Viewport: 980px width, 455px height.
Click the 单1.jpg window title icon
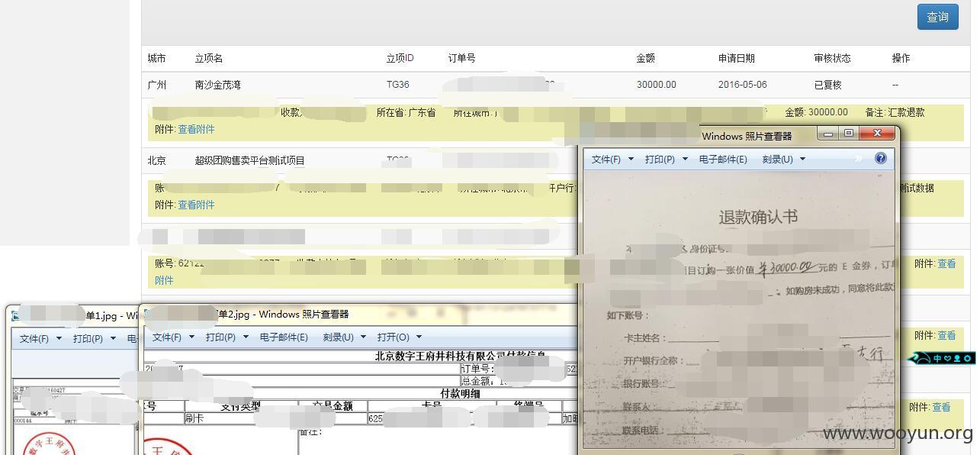tap(15, 315)
